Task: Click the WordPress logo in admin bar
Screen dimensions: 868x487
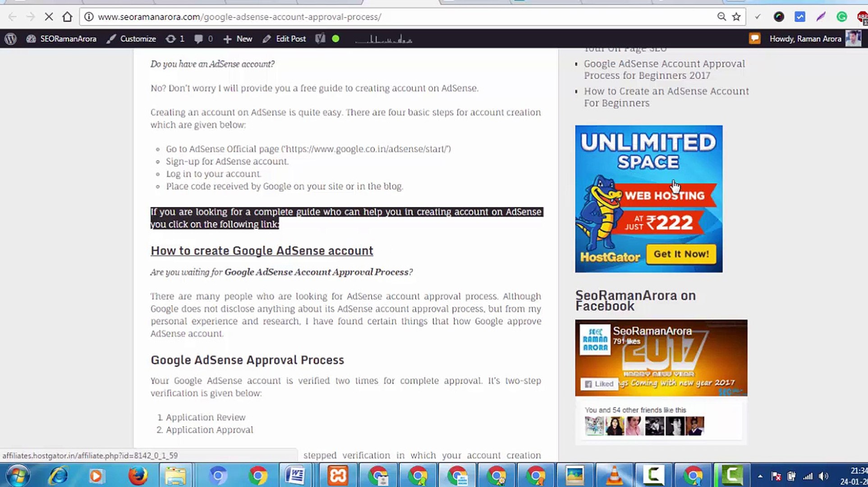Action: pyautogui.click(x=10, y=39)
